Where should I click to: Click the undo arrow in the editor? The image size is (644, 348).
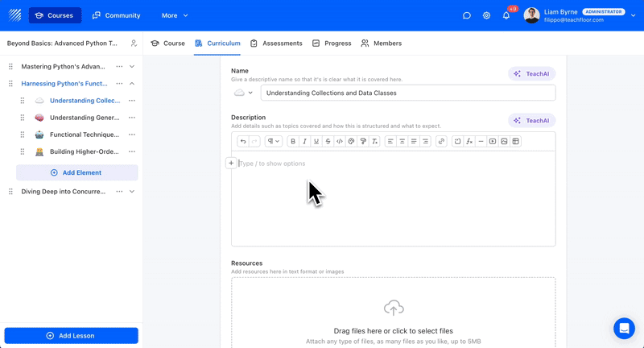[x=243, y=142]
